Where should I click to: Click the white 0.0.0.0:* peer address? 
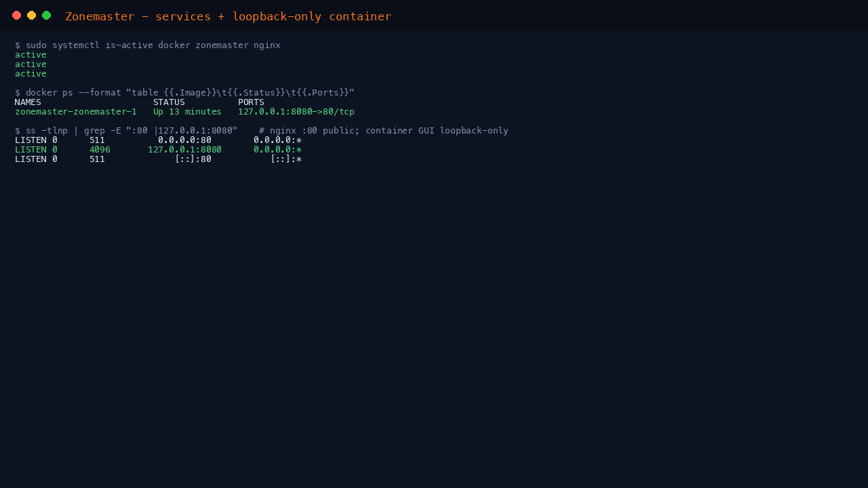(277, 140)
